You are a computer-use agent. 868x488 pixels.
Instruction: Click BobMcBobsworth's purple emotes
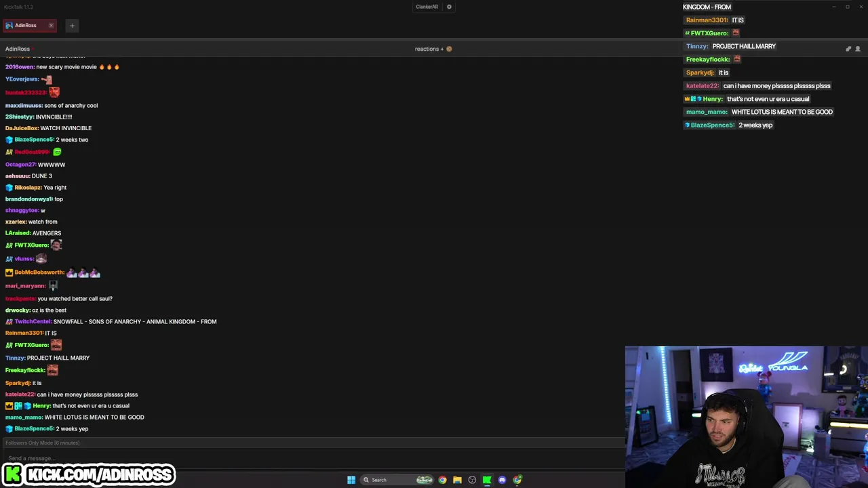point(83,273)
